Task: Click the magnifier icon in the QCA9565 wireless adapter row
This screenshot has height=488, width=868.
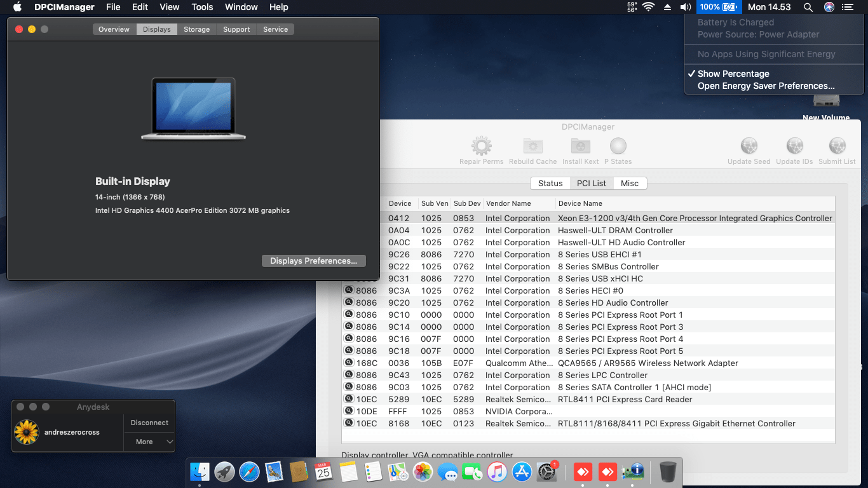Action: pyautogui.click(x=349, y=363)
